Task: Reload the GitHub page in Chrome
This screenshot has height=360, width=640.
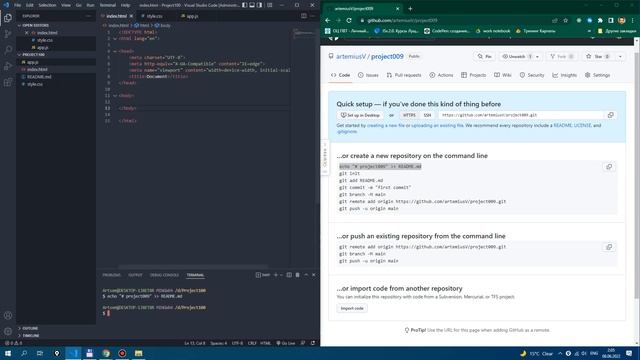Action: pos(349,20)
